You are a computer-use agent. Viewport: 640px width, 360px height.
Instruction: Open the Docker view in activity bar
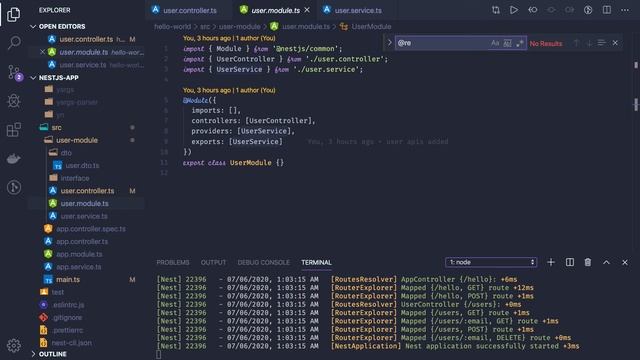point(14,158)
